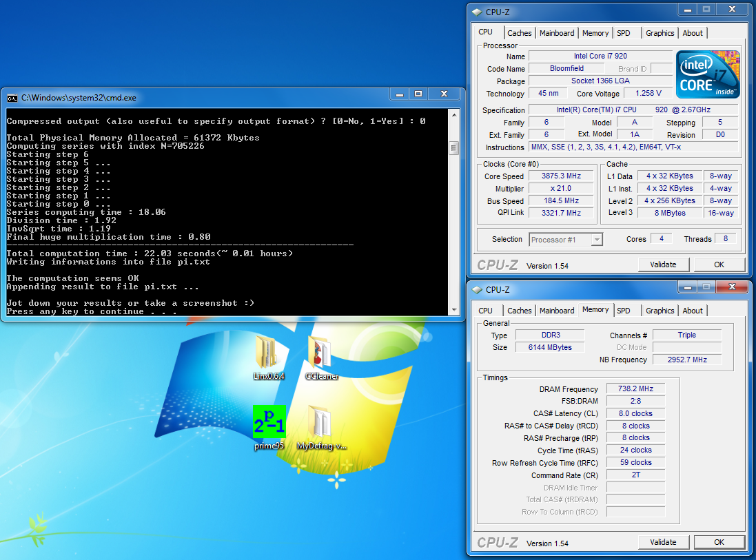Click OK in upper CPU-Z window
The height and width of the screenshot is (560, 756).
719,265
